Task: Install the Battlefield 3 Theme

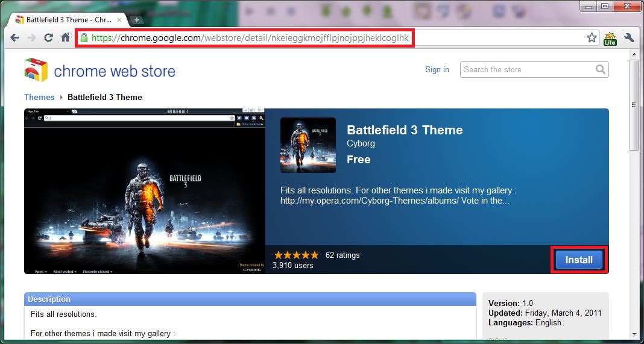Action: click(579, 260)
